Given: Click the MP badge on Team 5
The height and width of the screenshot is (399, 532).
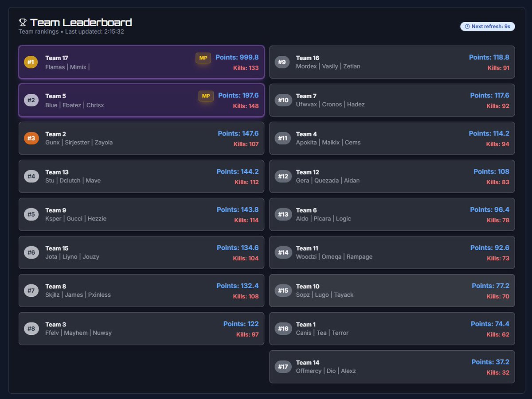Looking at the screenshot, I should [206, 96].
